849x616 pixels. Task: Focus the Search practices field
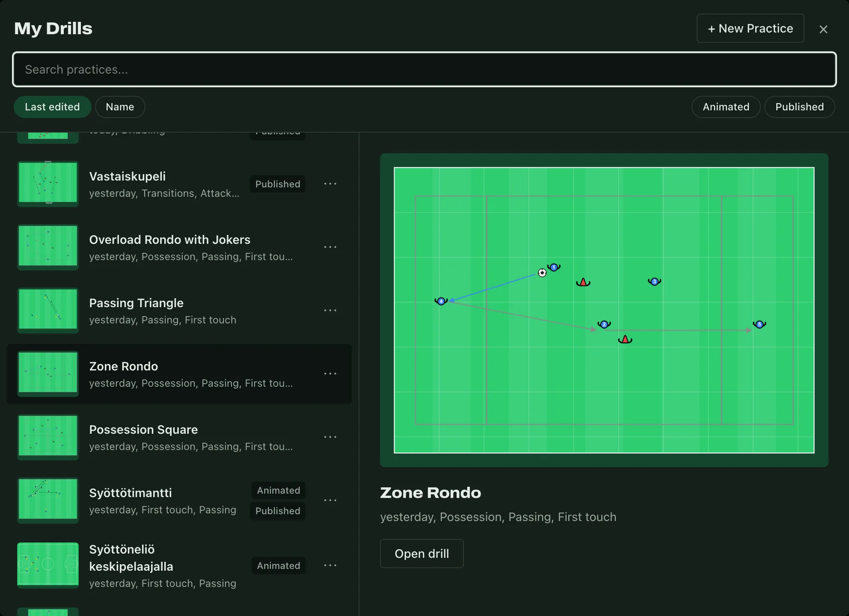click(x=424, y=69)
